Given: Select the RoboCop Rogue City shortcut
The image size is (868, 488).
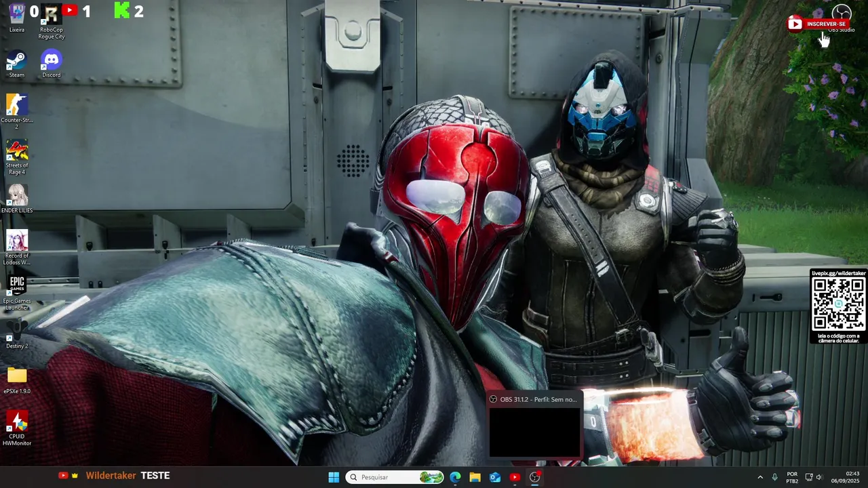Looking at the screenshot, I should [x=51, y=22].
